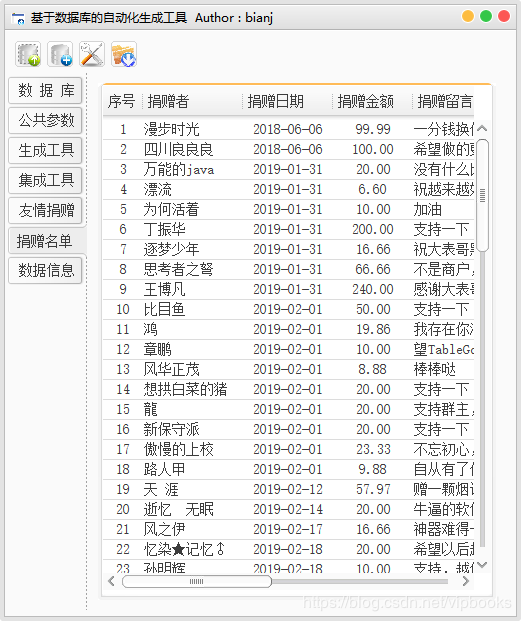Click the app icon in the title bar

click(x=18, y=18)
